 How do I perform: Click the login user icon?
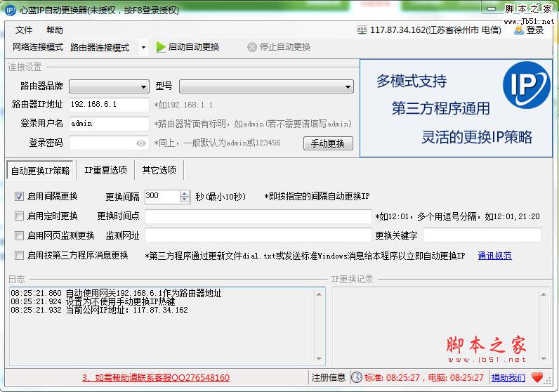click(519, 30)
